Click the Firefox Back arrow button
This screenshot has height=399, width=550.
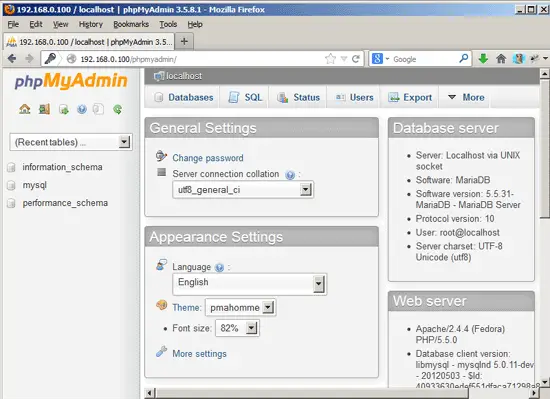pyautogui.click(x=12, y=59)
